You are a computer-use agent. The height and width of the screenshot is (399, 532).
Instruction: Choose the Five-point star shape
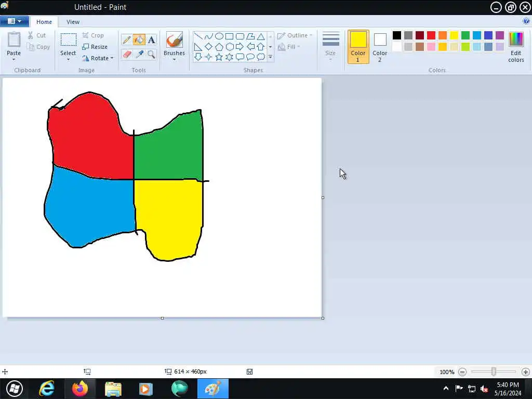pyautogui.click(x=219, y=57)
